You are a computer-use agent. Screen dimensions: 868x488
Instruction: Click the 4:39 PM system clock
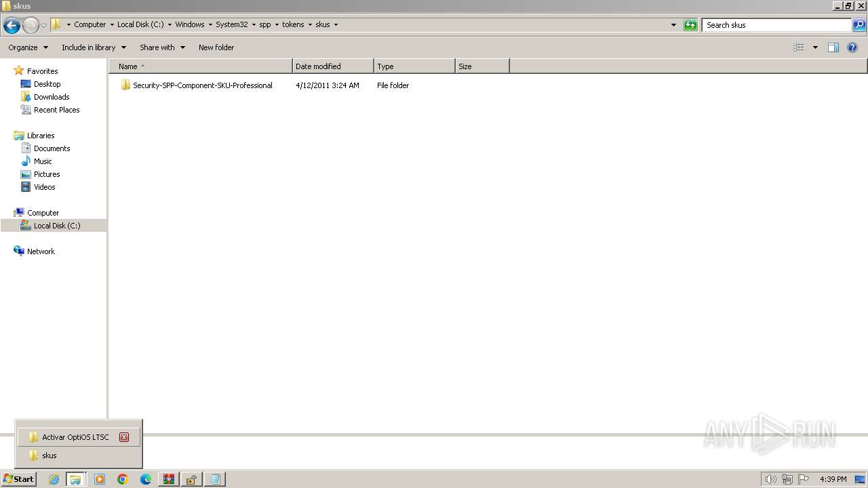(x=833, y=479)
